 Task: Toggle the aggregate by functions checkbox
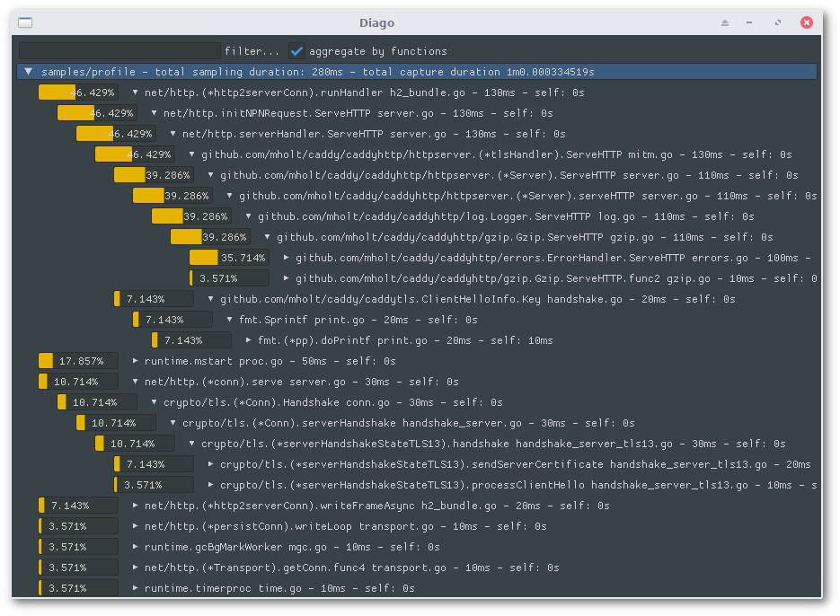click(296, 51)
